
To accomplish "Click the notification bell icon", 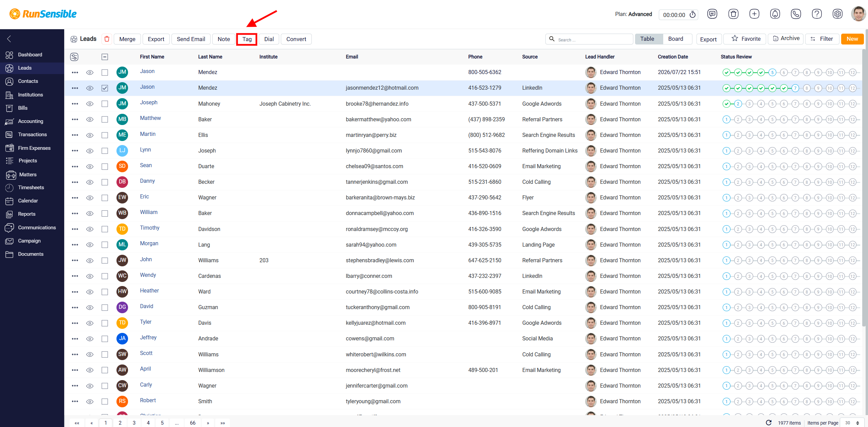I will tap(775, 14).
